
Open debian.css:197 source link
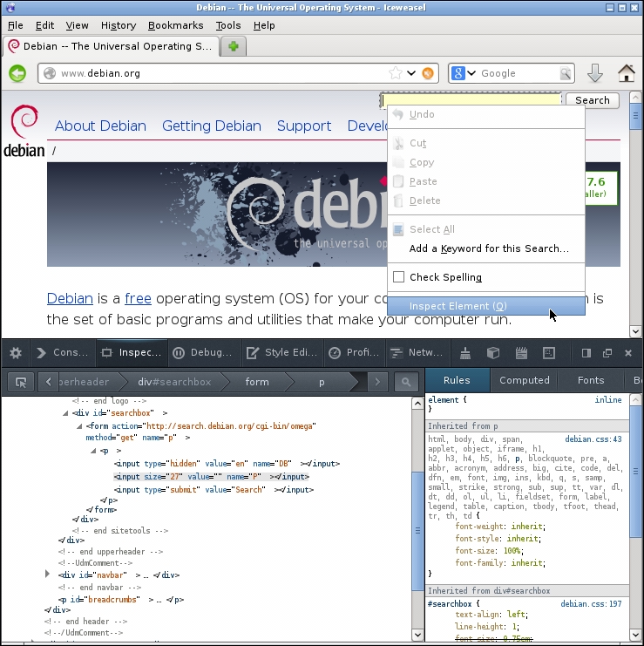click(x=591, y=604)
